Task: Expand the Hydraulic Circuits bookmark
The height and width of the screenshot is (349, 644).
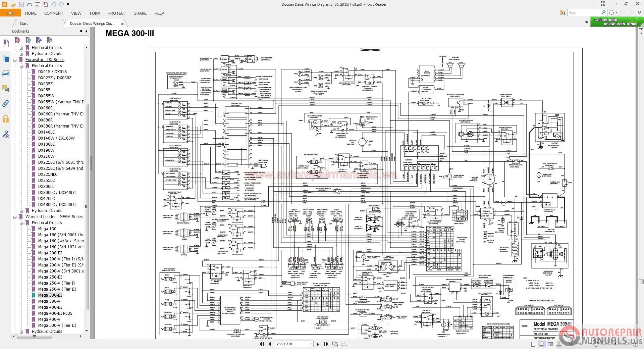Action: coord(21,54)
